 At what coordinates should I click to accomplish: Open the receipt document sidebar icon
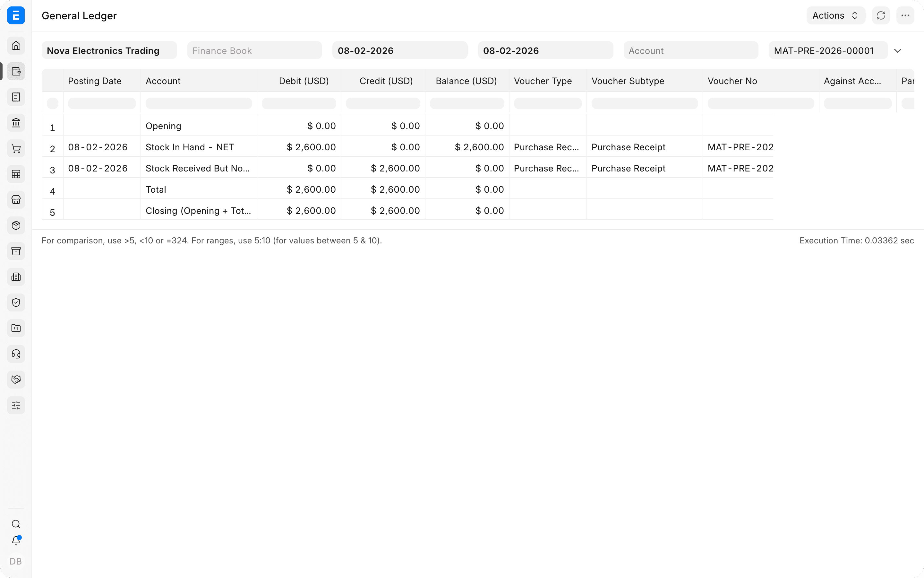point(16,97)
